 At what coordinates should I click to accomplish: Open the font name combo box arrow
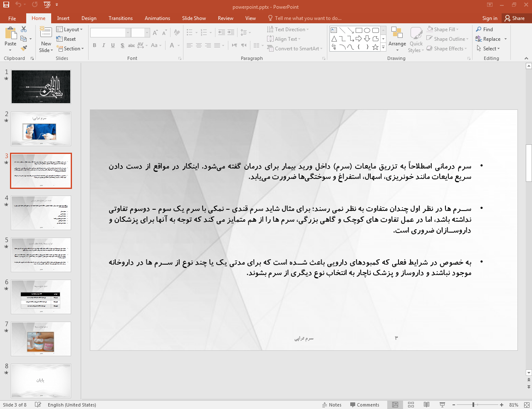(128, 32)
